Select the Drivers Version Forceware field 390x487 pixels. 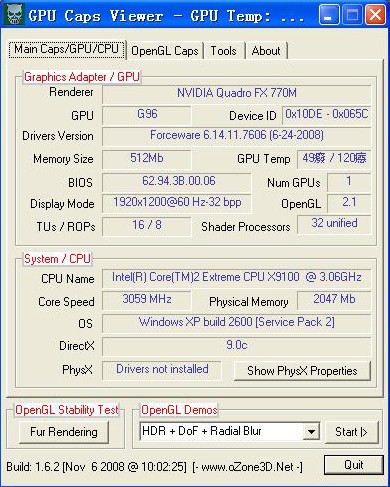click(x=236, y=136)
